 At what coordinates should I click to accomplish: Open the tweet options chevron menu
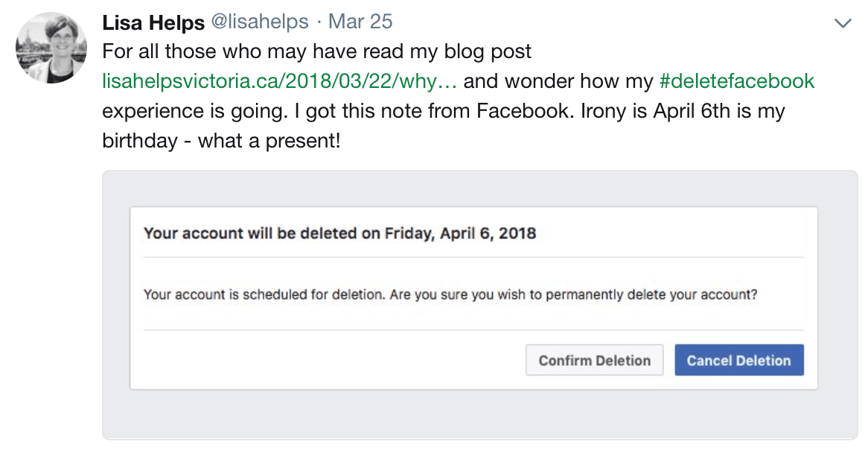843,23
